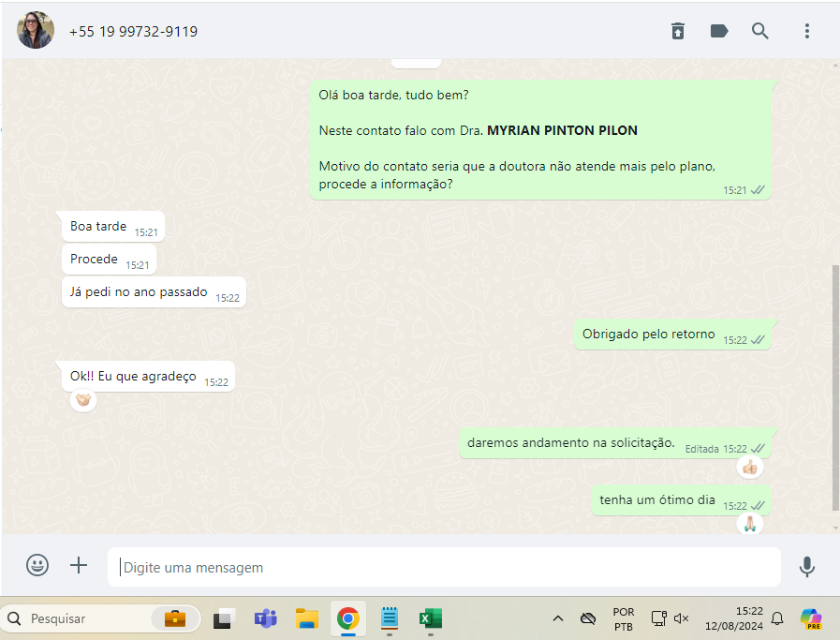Open Microsoft Teams from the taskbar
The image size is (840, 640).
265,618
